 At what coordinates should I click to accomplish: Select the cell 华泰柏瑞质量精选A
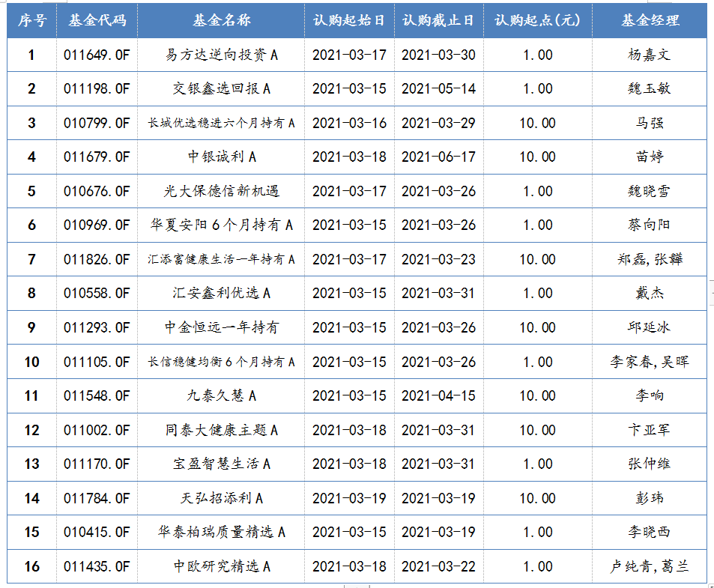[x=221, y=533]
